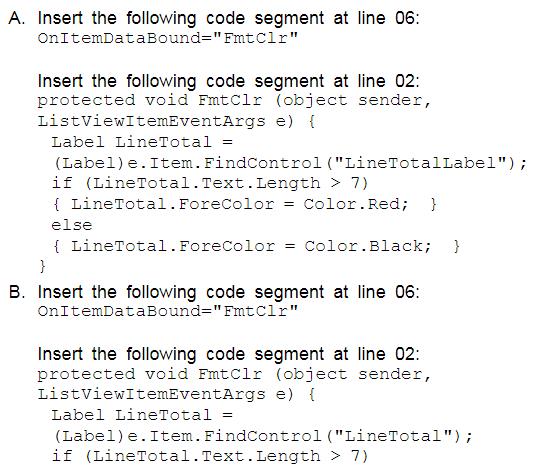
Task: Click the else keyword in option A
Action: tap(72, 225)
